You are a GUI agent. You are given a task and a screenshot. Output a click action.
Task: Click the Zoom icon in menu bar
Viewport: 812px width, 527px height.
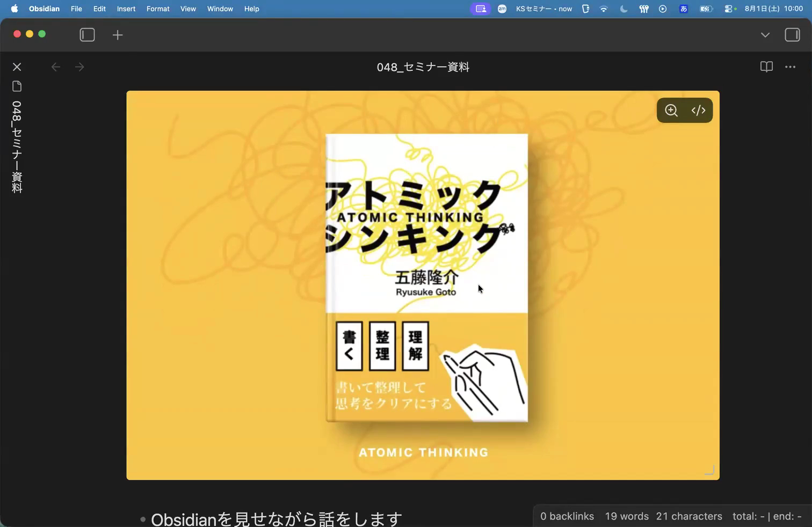[x=502, y=9]
